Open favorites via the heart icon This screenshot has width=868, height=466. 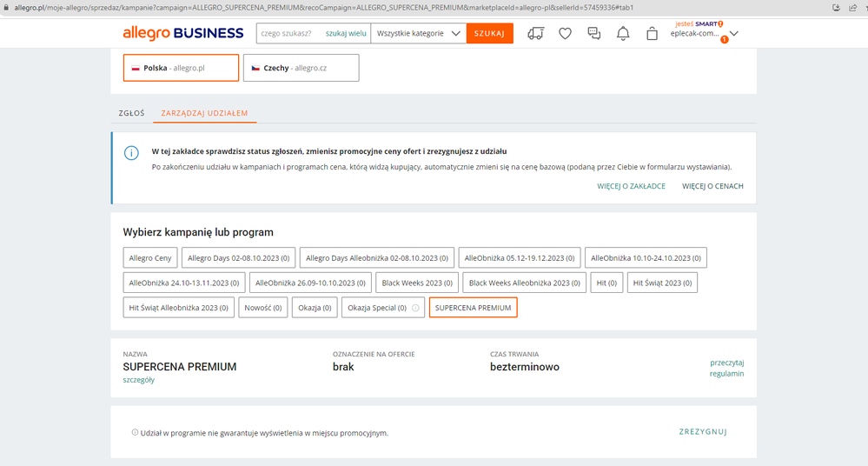click(x=565, y=34)
